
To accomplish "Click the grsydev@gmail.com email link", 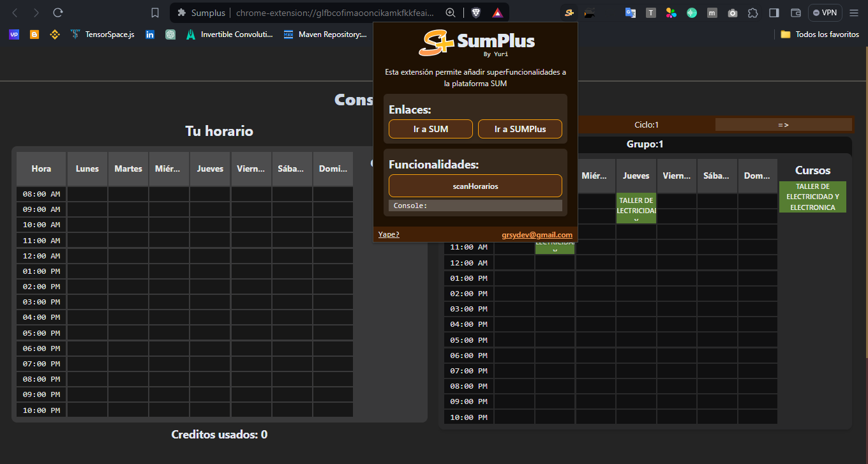I will click(537, 235).
